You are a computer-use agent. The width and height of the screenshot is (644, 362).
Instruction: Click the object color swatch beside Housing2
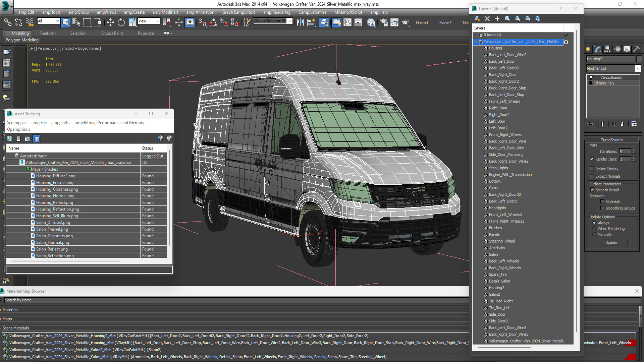[x=639, y=59]
